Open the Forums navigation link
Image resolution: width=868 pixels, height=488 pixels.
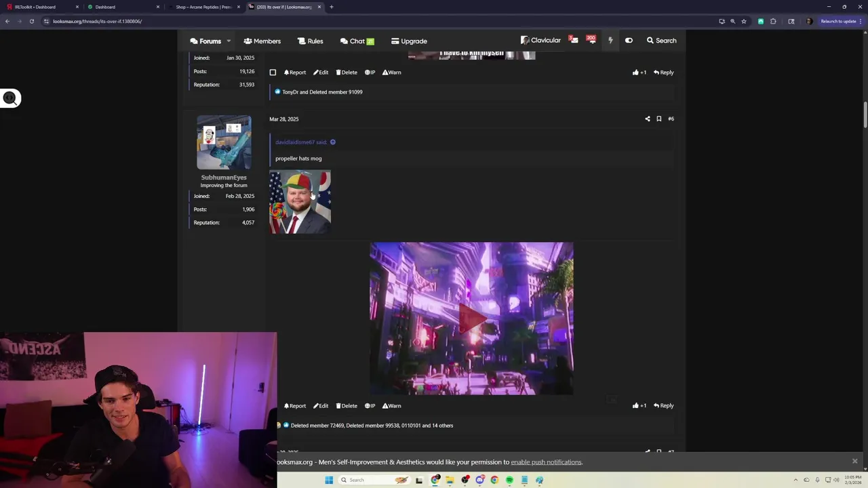205,41
